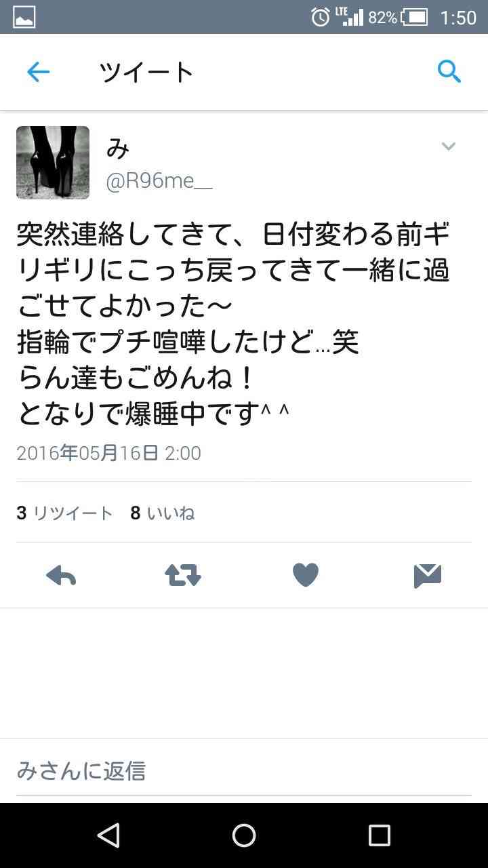Tap the Android back triangle button
Image resolution: width=488 pixels, height=868 pixels.
tap(108, 835)
